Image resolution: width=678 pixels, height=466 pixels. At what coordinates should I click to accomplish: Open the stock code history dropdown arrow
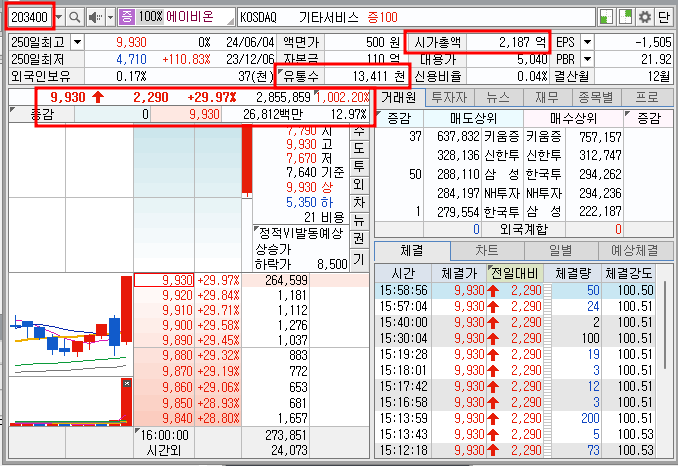click(59, 17)
